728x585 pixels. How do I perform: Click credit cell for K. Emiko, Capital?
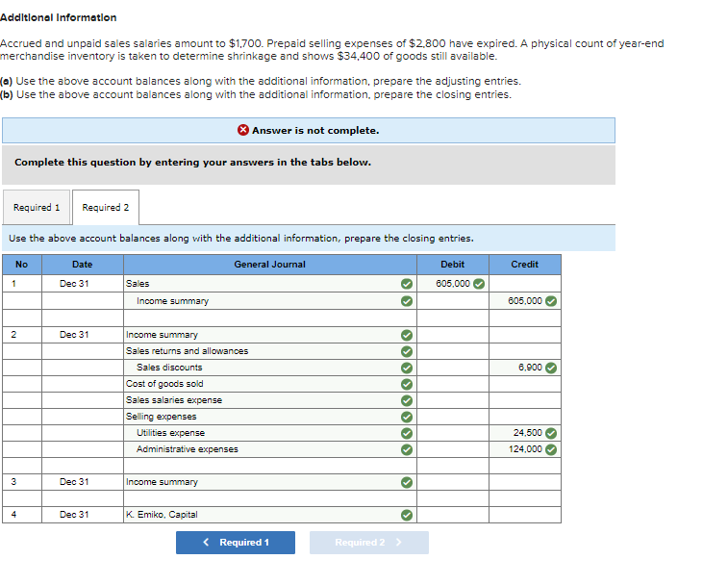point(525,515)
